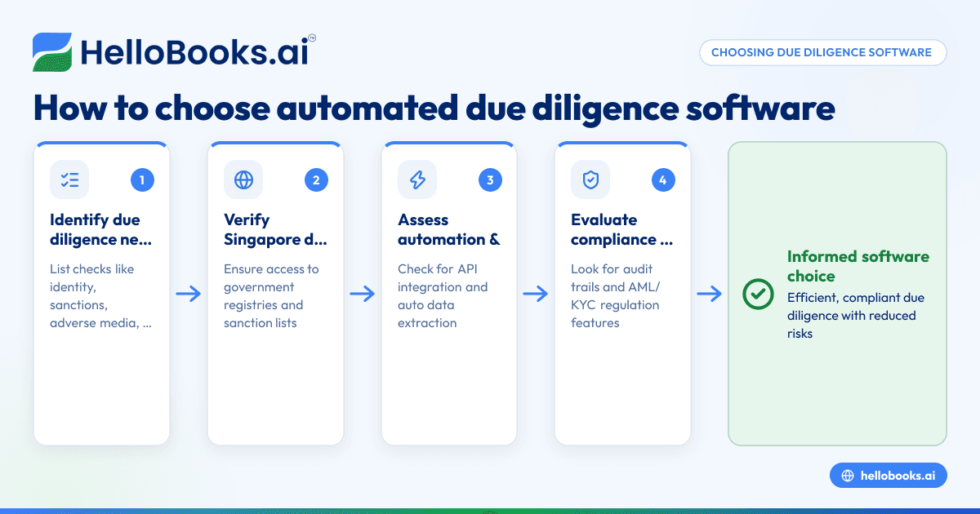
Task: Click the checklist icon in step 1 card
Action: pos(69,180)
